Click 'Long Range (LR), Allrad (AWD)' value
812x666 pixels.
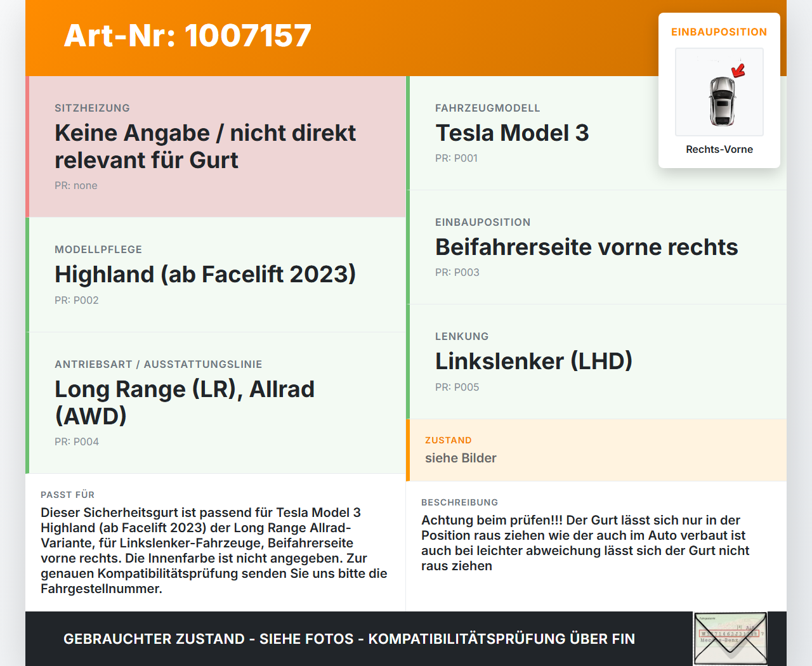[185, 403]
